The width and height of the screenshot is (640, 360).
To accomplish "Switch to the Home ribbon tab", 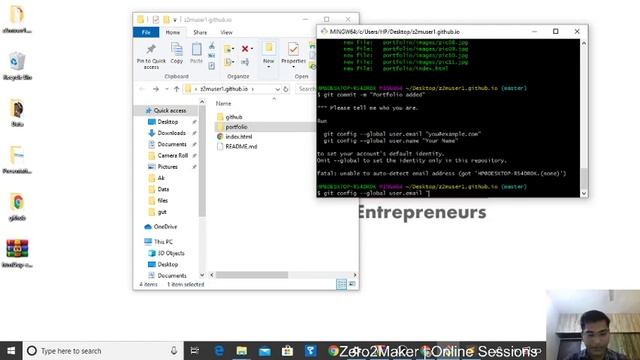I will (173, 32).
